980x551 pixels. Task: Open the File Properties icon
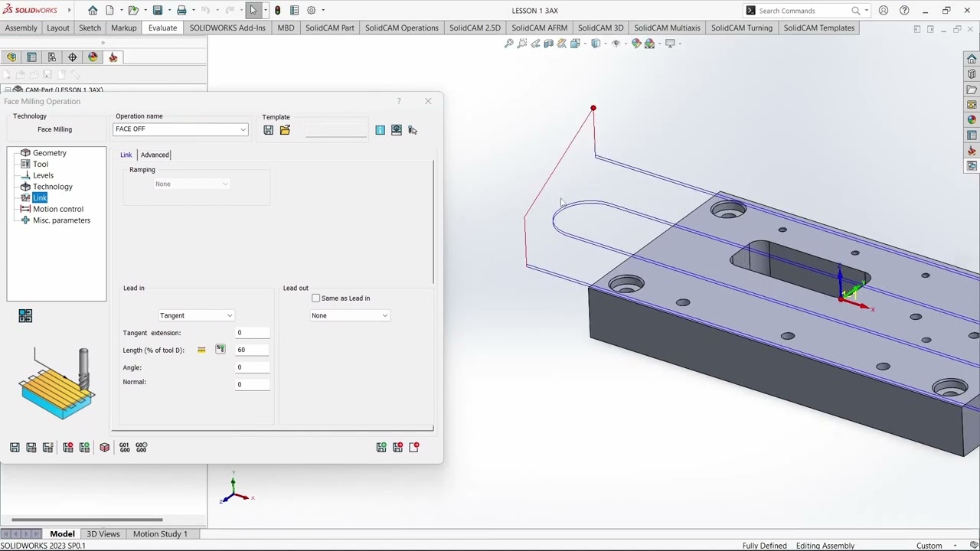[294, 11]
